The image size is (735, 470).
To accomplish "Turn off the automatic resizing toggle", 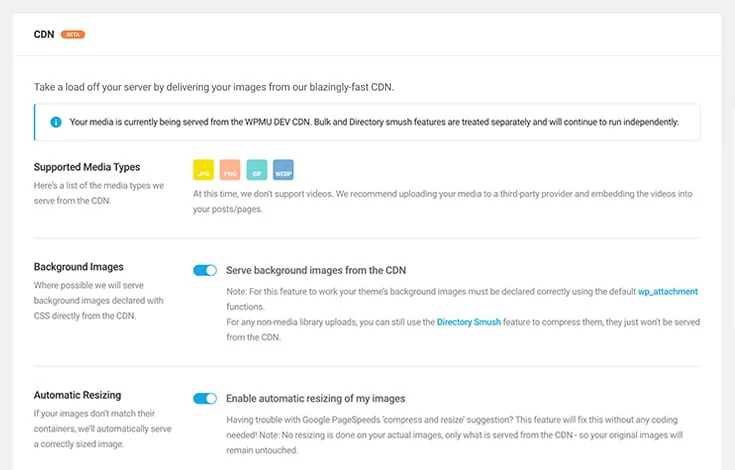I will (205, 398).
